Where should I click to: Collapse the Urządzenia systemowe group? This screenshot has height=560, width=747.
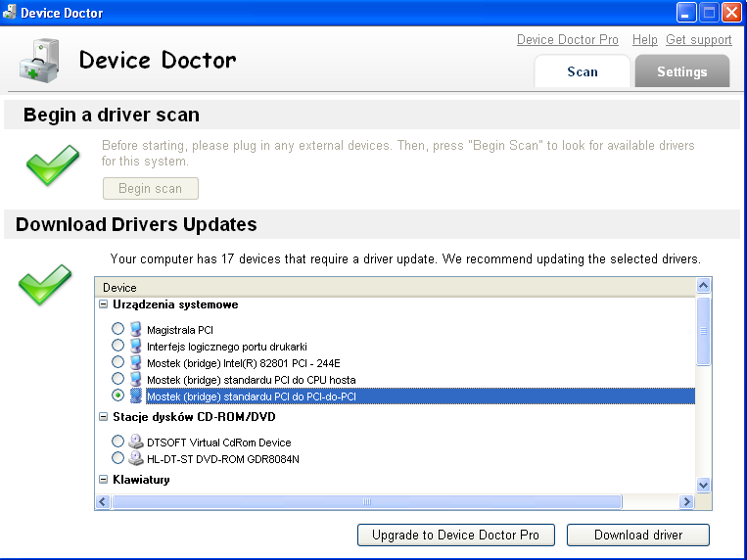pyautogui.click(x=104, y=304)
